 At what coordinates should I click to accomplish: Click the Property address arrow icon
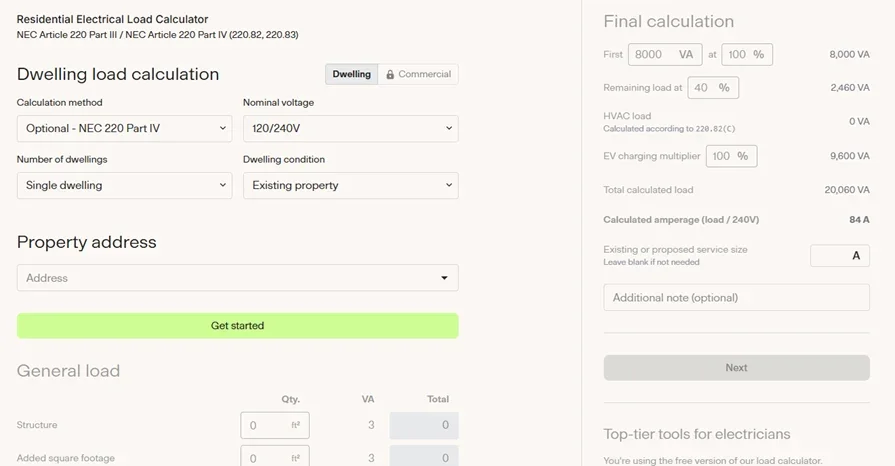click(444, 278)
